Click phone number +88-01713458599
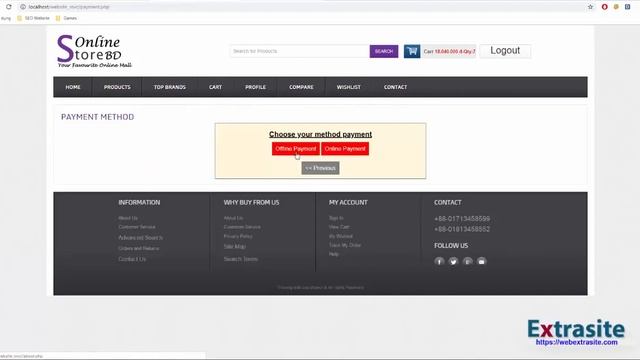The height and width of the screenshot is (360, 640). pos(462,219)
